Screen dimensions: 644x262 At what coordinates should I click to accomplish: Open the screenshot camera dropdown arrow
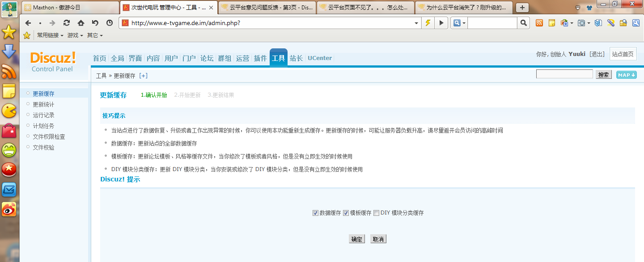589,23
